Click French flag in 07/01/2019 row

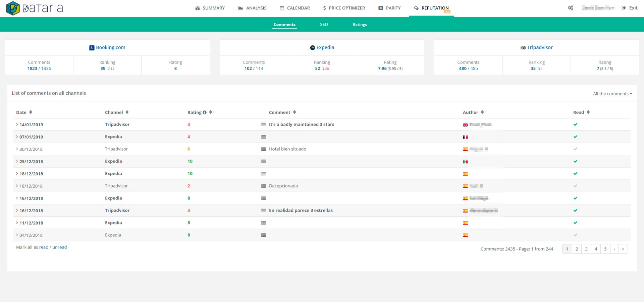(x=465, y=137)
